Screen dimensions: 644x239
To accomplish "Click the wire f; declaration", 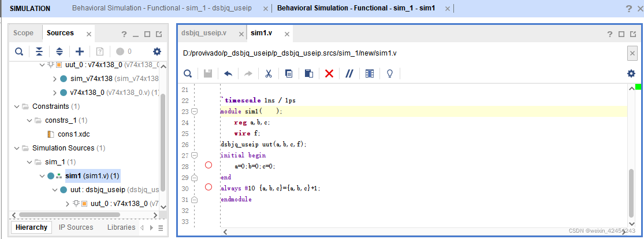I will pos(247,133).
